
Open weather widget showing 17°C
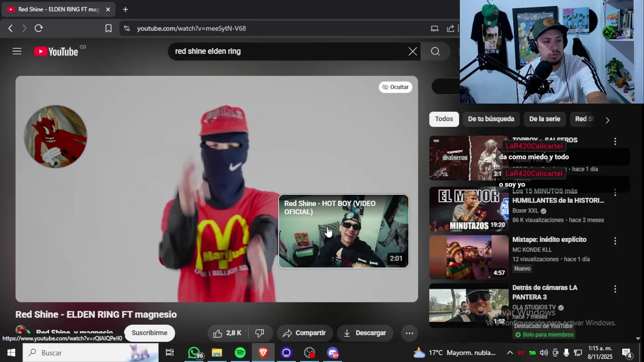pyautogui.click(x=454, y=353)
